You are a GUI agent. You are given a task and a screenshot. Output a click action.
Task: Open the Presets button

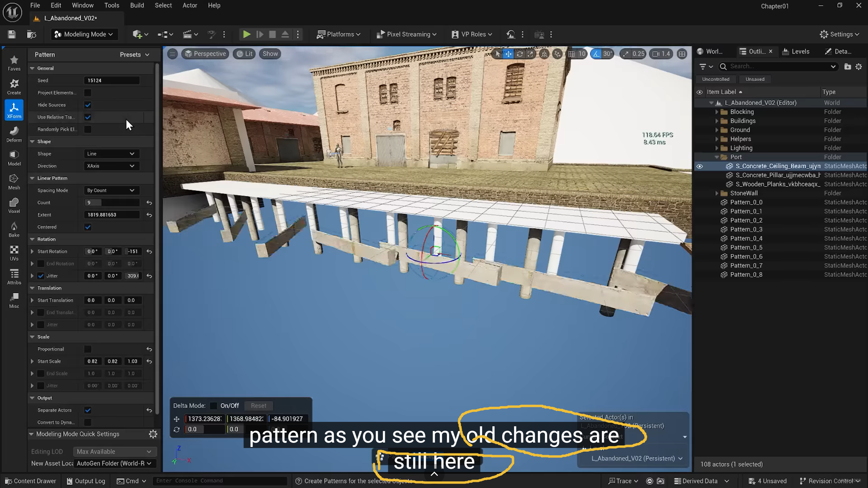click(x=134, y=55)
